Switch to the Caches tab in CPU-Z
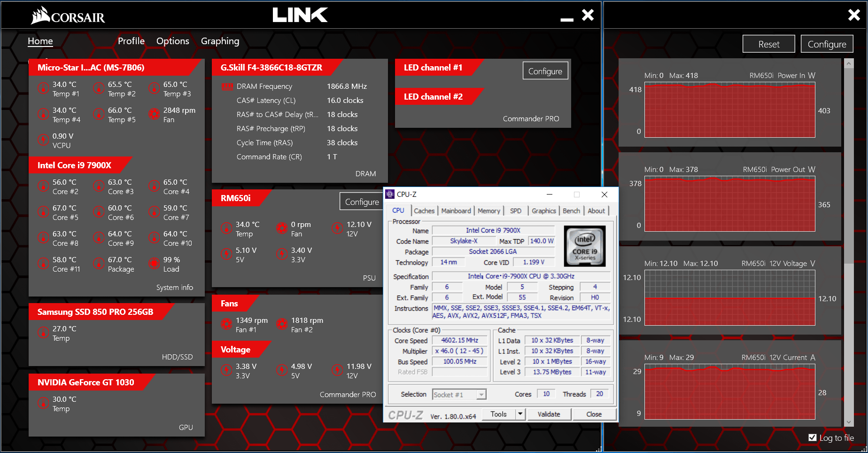The height and width of the screenshot is (453, 868). [424, 211]
